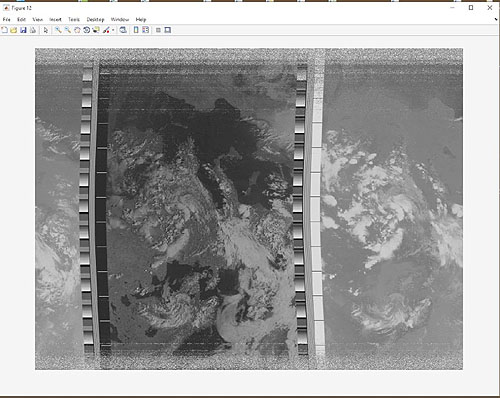Activate the Data Cursor tool
The image size is (500, 398).
point(96,30)
